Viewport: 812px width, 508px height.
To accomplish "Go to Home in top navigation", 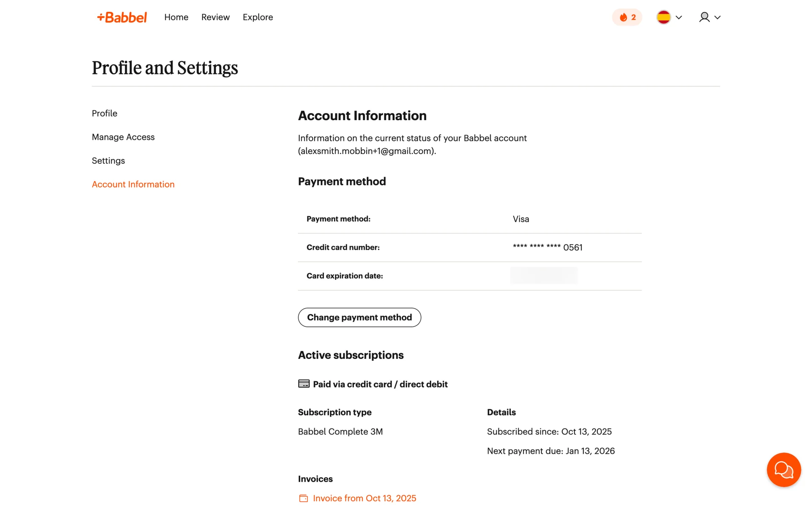I will click(x=176, y=17).
